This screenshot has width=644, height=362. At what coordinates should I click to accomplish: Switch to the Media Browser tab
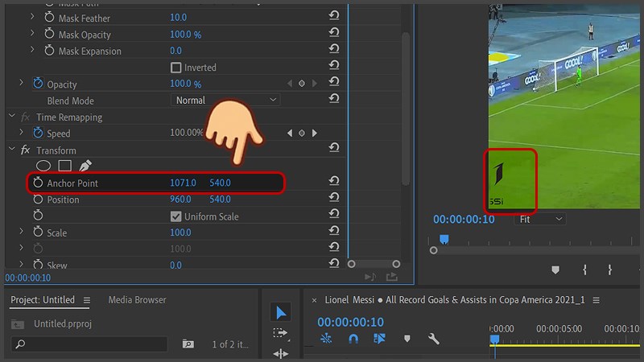[x=137, y=300]
